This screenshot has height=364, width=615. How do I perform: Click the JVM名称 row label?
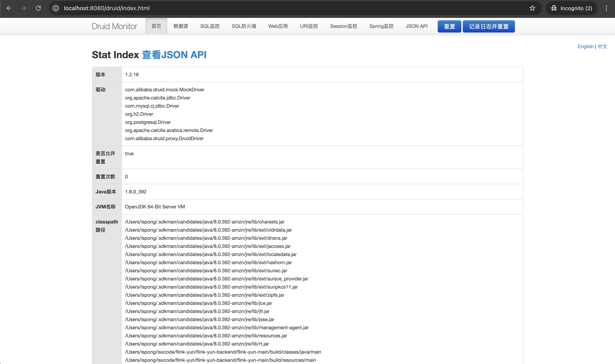tap(106, 207)
